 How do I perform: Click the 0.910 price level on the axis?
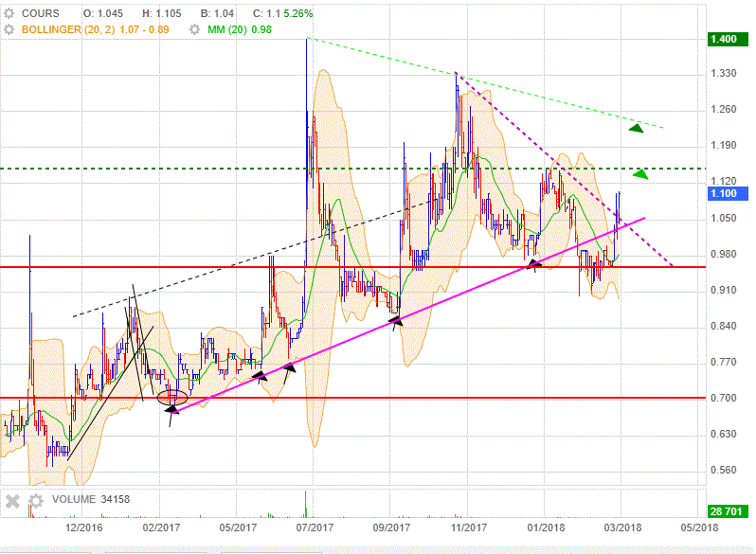click(724, 291)
